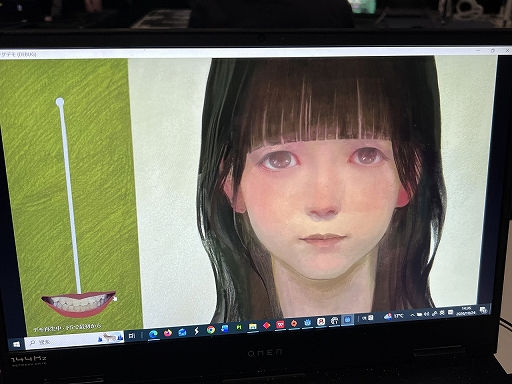Click the white handle at mouth's right corner
Screen dimensions: 512x384
pos(115,299)
